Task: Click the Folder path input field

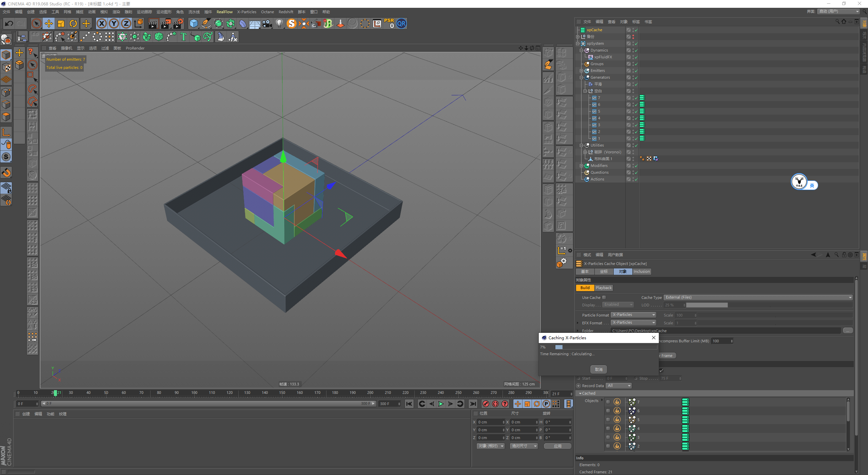Action: (726, 330)
